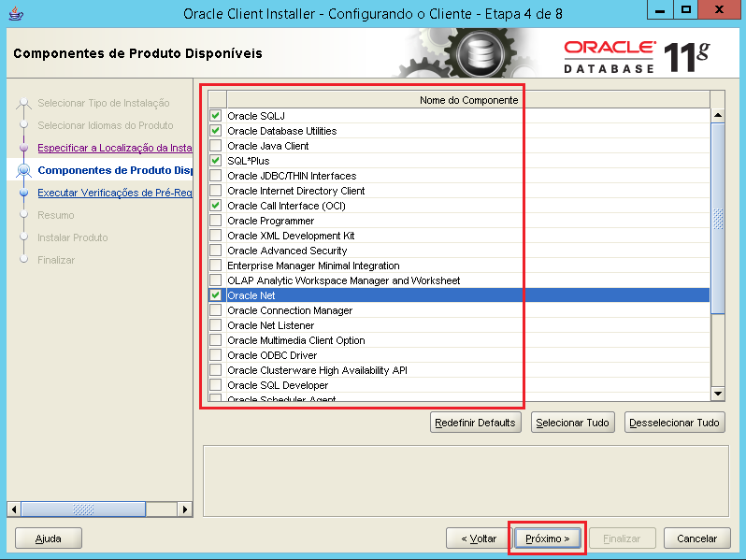
Task: Select the SQL*Plus row text
Action: pos(249,161)
